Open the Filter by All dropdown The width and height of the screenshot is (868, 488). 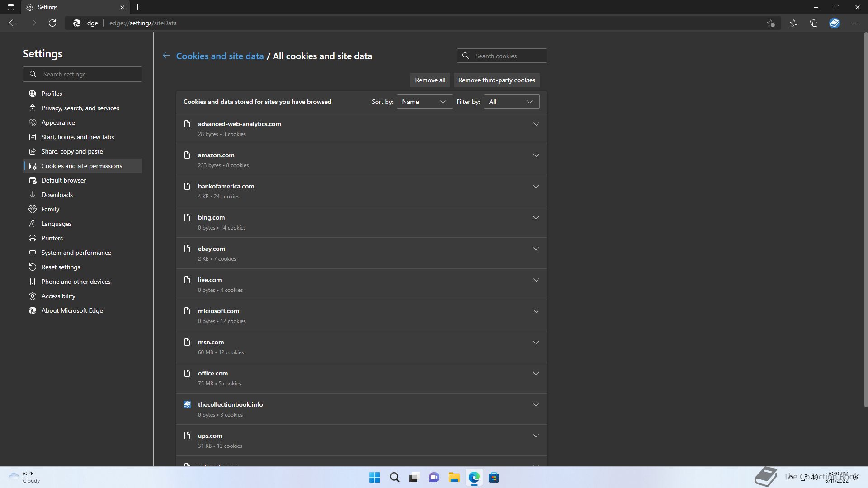[511, 102]
